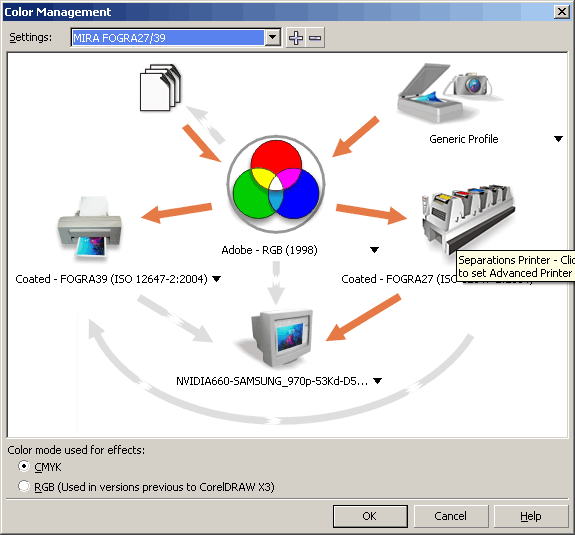This screenshot has height=535, width=575.
Task: Click the Adobe - RGB (1998) label
Action: (x=270, y=250)
